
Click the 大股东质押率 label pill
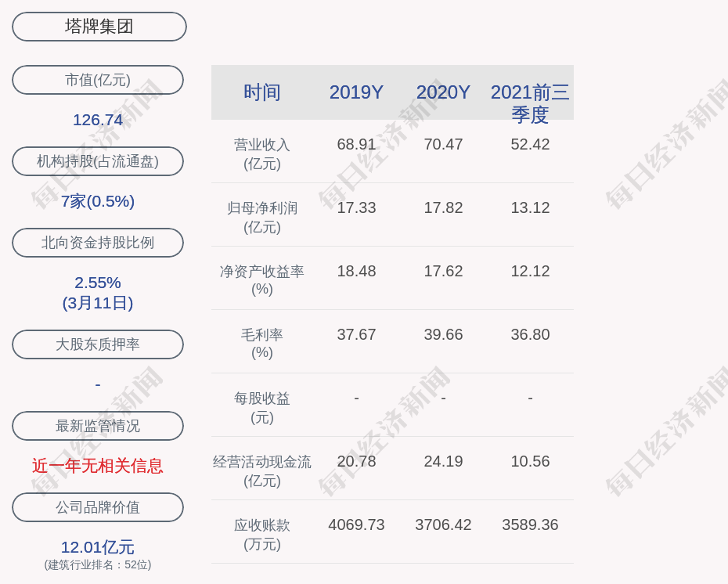(x=98, y=344)
